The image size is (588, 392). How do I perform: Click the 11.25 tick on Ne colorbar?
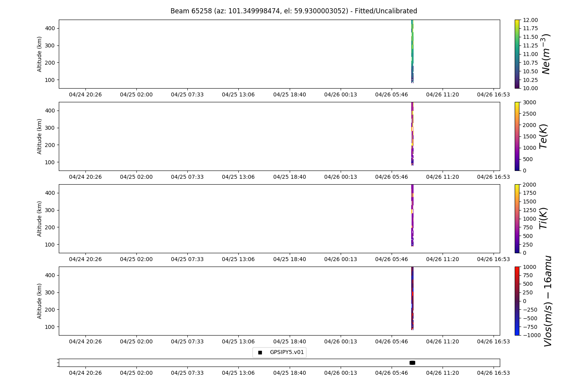(x=530, y=45)
